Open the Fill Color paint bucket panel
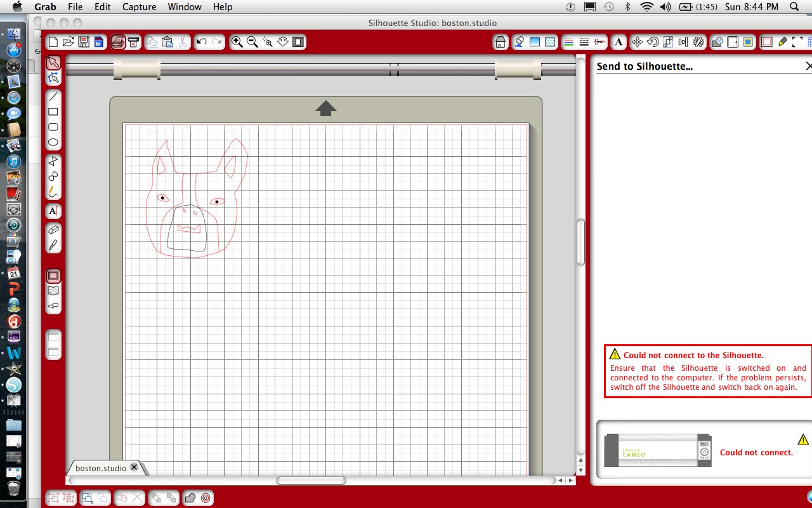The width and height of the screenshot is (812, 508). (520, 43)
